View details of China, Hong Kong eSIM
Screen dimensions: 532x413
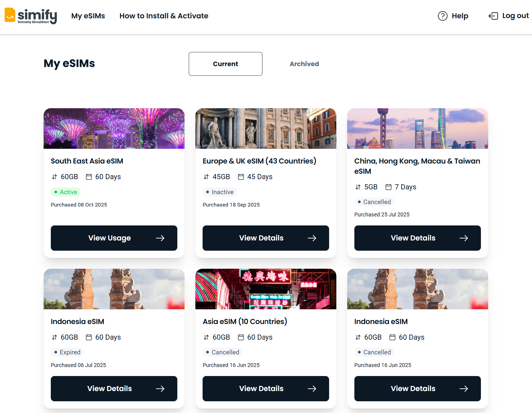coord(417,238)
